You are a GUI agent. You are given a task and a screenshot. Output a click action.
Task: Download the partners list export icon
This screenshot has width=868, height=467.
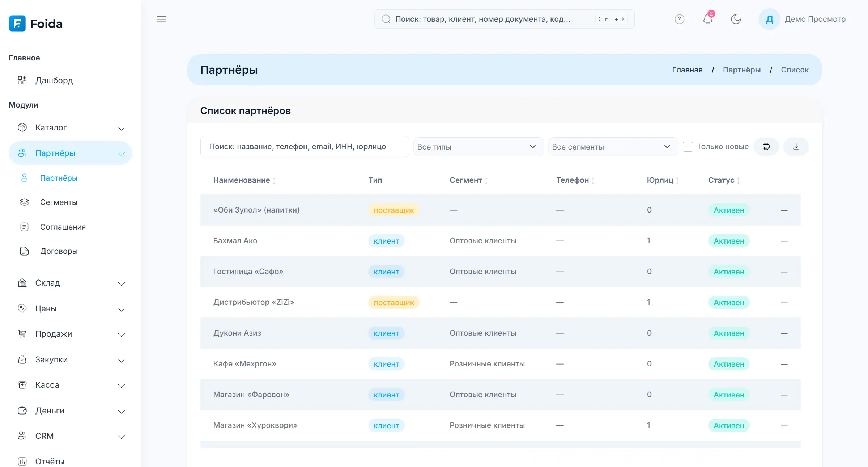coord(796,147)
